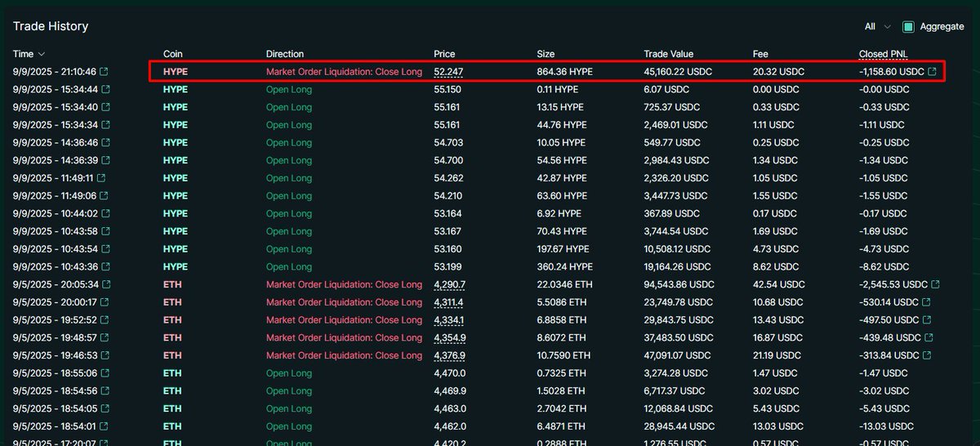
Task: Click the Fee column header
Action: coord(760,54)
